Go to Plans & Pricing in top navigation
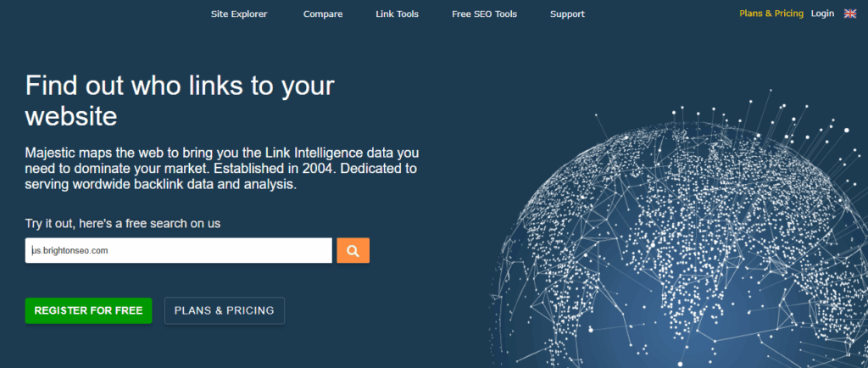868x368 pixels. coord(771,14)
